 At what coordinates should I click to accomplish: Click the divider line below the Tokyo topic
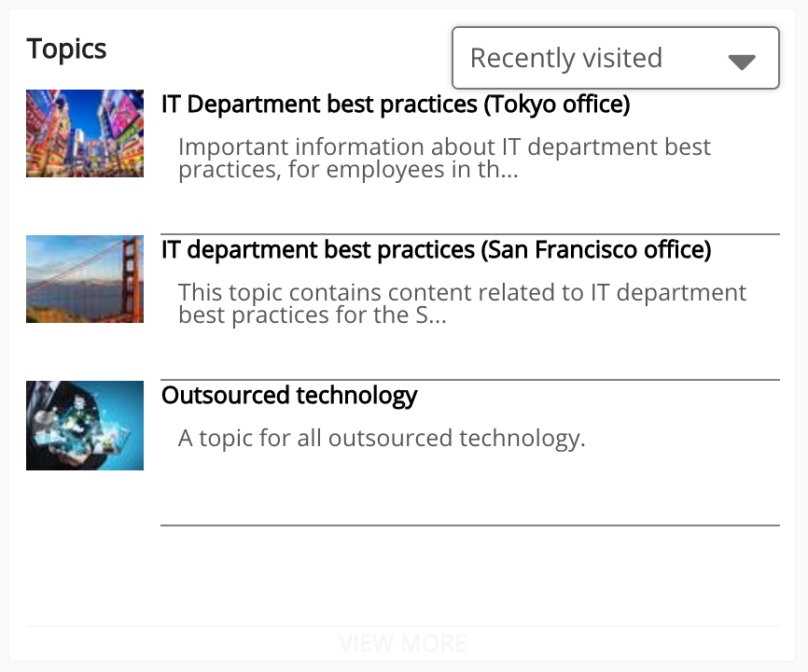coord(469,234)
